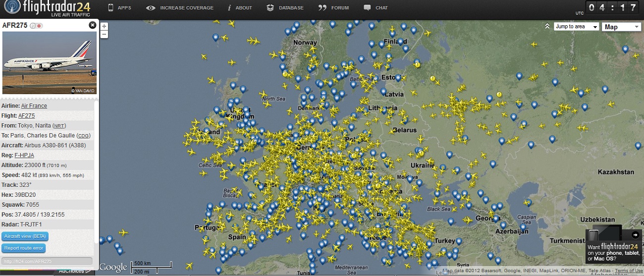Open the Map type dropdown
The image size is (644, 276).
621,27
